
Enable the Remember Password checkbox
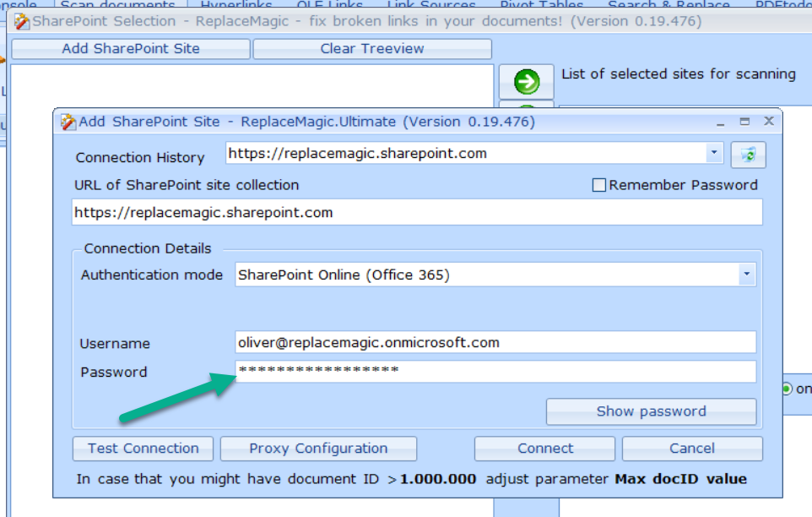[x=598, y=185]
